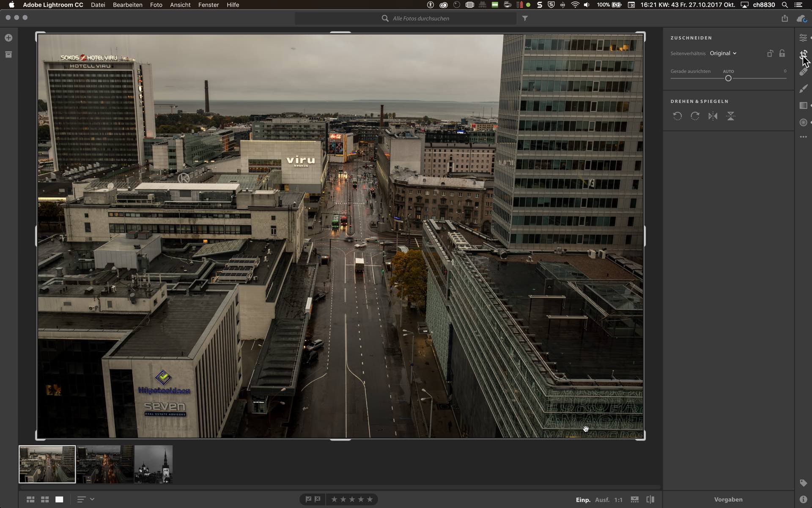Screen dimensions: 812x508
Task: Click Ausf. fill zoom button
Action: coord(602,500)
